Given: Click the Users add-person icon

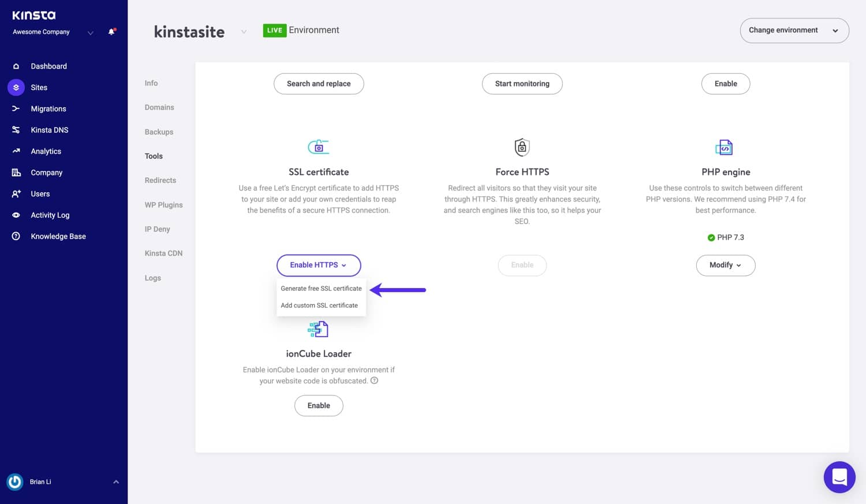Looking at the screenshot, I should [x=16, y=194].
